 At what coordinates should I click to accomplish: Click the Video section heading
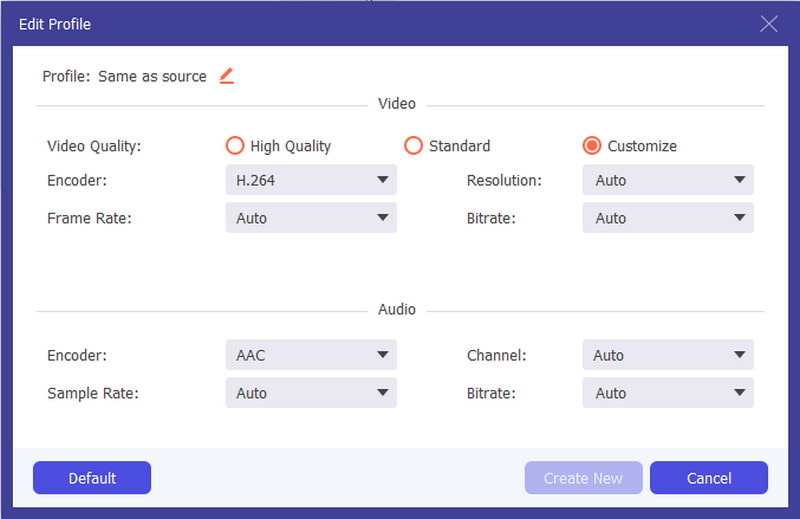[x=397, y=104]
